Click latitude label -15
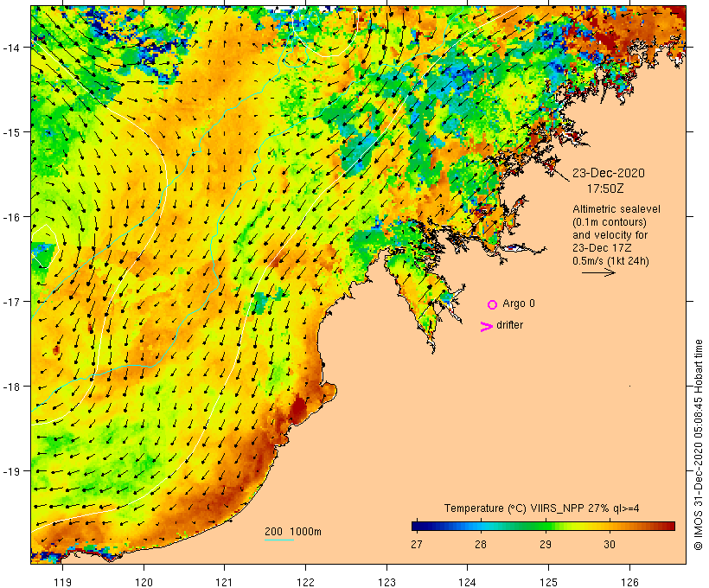 coord(11,132)
